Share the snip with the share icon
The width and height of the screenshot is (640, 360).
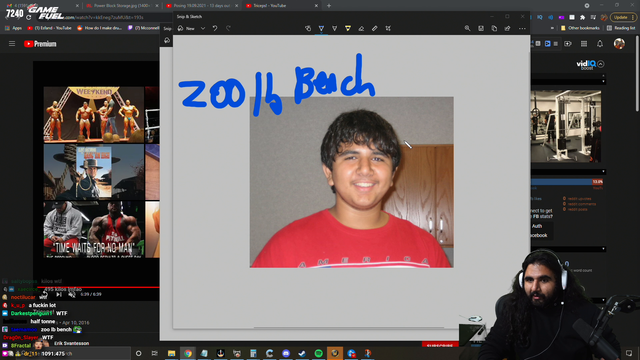(x=507, y=29)
